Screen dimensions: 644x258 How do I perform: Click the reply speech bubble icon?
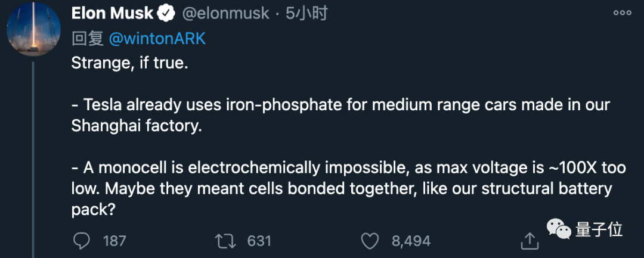[x=81, y=241]
